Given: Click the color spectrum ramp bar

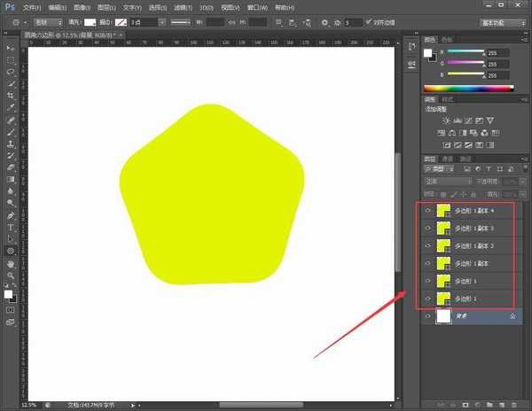Looking at the screenshot, I should [468, 88].
